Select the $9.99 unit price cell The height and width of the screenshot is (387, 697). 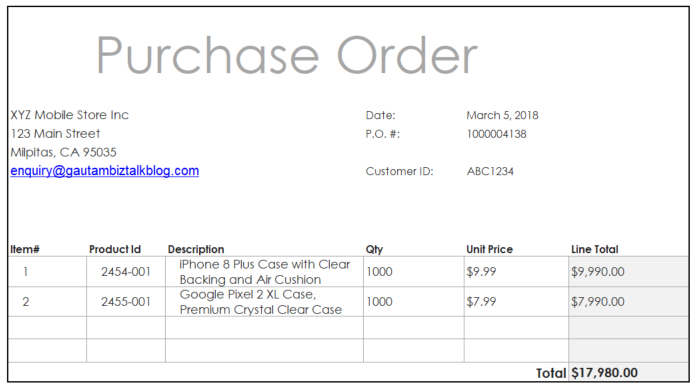[516, 271]
